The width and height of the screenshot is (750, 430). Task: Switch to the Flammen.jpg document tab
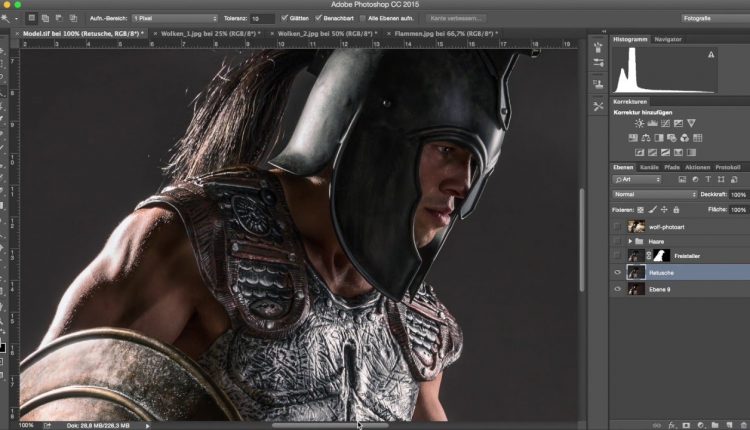(x=446, y=33)
